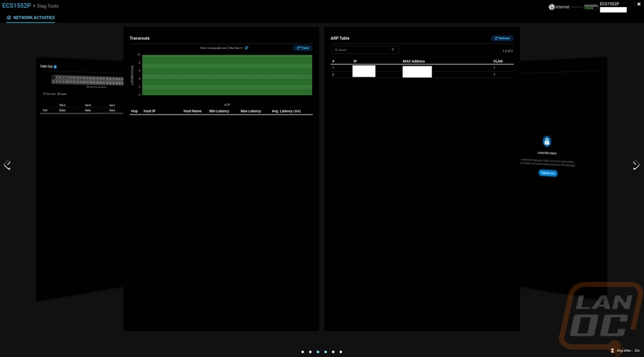Close the Diag Tools view
The height and width of the screenshot is (357, 644).
[x=638, y=5]
